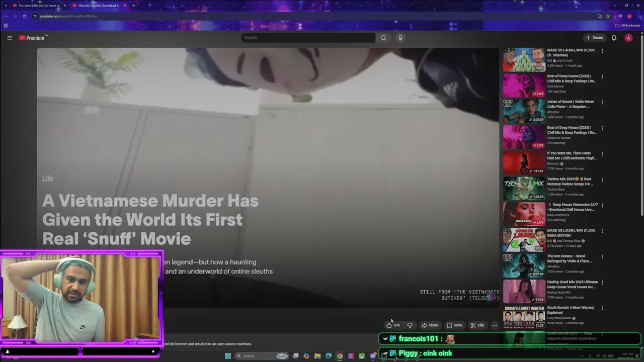Screen dimensions: 644x362
Task: Open 'Feeling Good Mix 2025 Ultimate' title
Action: coord(573,284)
